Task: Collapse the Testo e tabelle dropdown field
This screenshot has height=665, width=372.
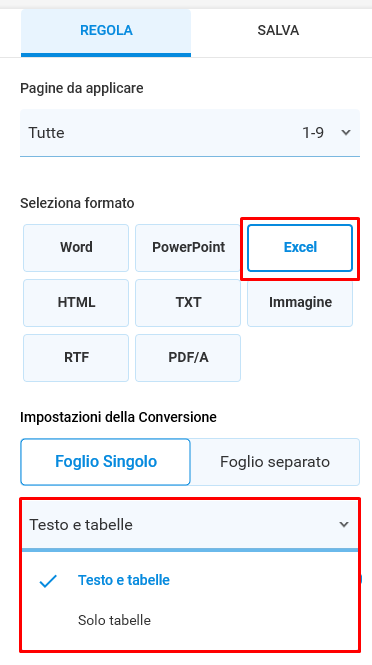Action: click(x=190, y=525)
